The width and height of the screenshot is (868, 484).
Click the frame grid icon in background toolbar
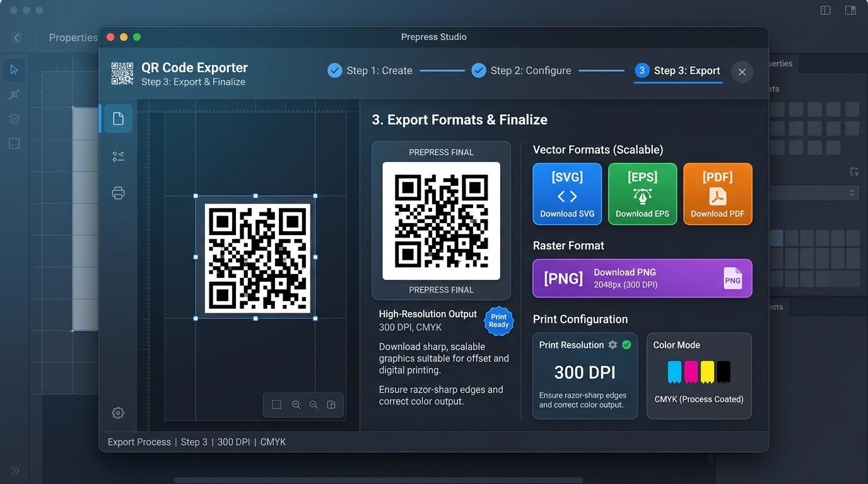coord(14,144)
